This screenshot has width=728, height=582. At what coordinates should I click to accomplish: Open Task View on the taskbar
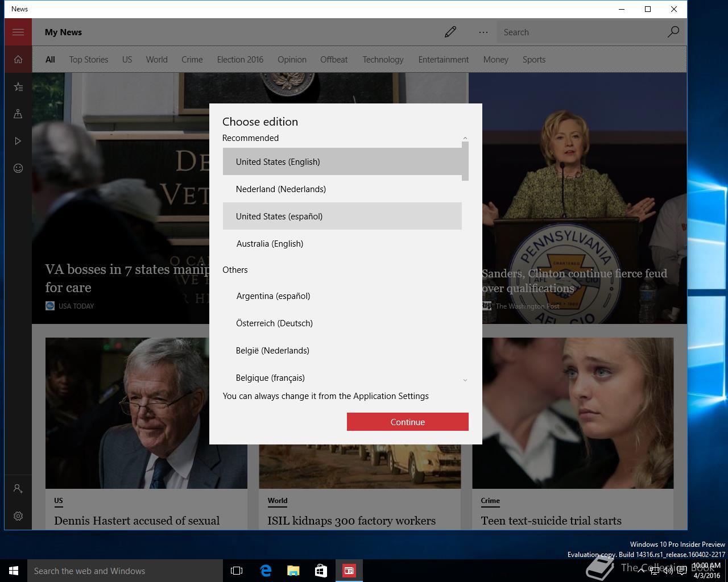pyautogui.click(x=237, y=571)
